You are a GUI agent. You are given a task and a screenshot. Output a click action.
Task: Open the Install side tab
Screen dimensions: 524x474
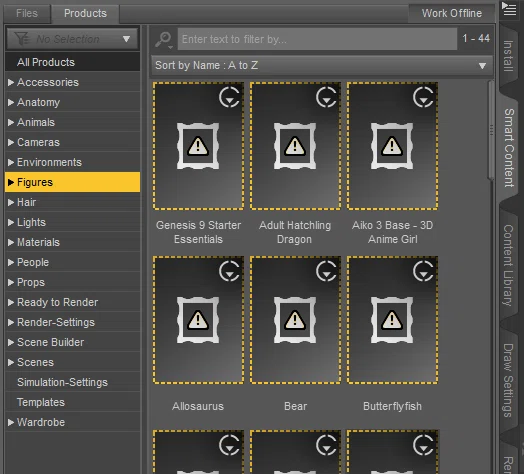coord(508,56)
